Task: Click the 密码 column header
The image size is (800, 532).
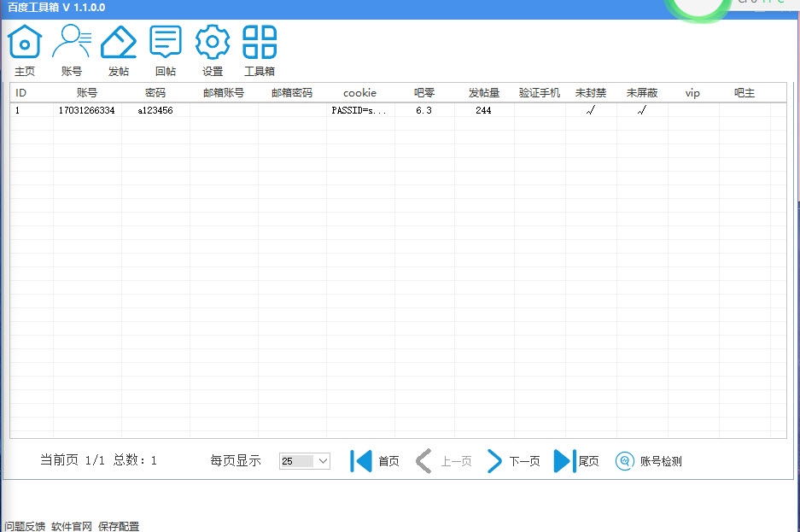Action: (x=155, y=93)
